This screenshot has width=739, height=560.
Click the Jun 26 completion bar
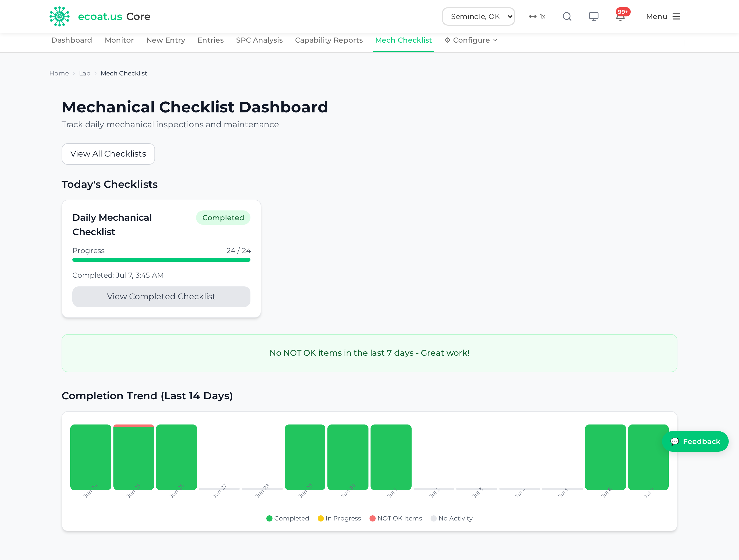tap(176, 457)
